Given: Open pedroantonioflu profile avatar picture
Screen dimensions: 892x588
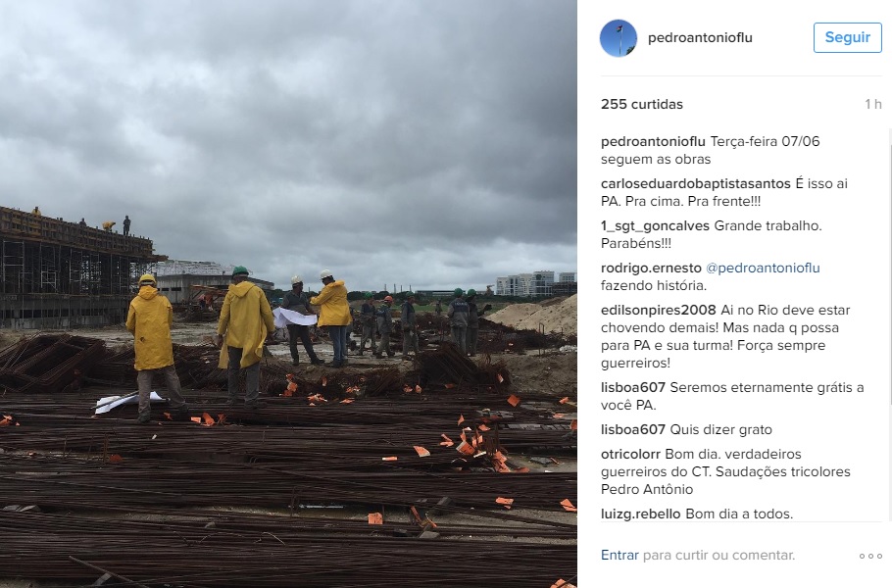Looking at the screenshot, I should pos(619,38).
